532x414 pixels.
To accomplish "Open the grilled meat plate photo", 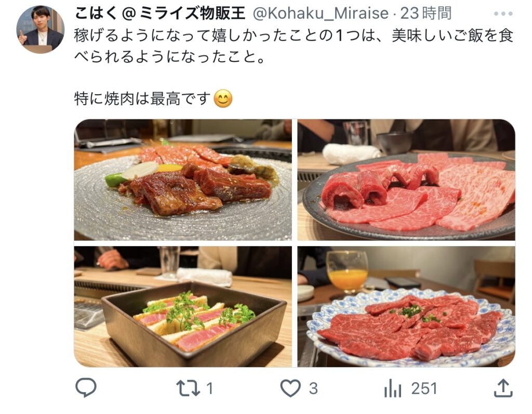I will [x=183, y=180].
